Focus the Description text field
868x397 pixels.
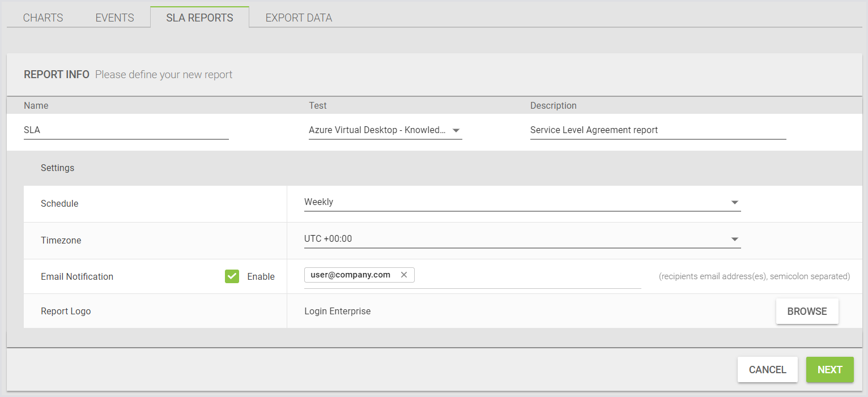657,130
